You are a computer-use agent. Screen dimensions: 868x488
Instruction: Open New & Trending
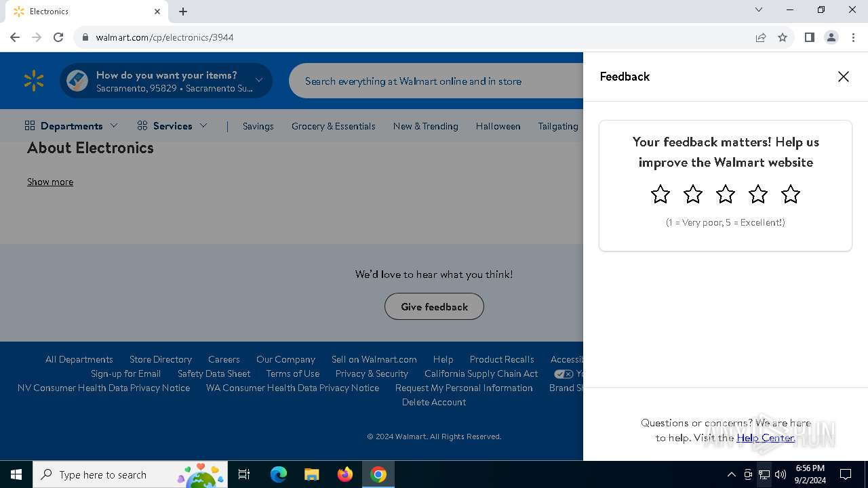click(x=426, y=126)
